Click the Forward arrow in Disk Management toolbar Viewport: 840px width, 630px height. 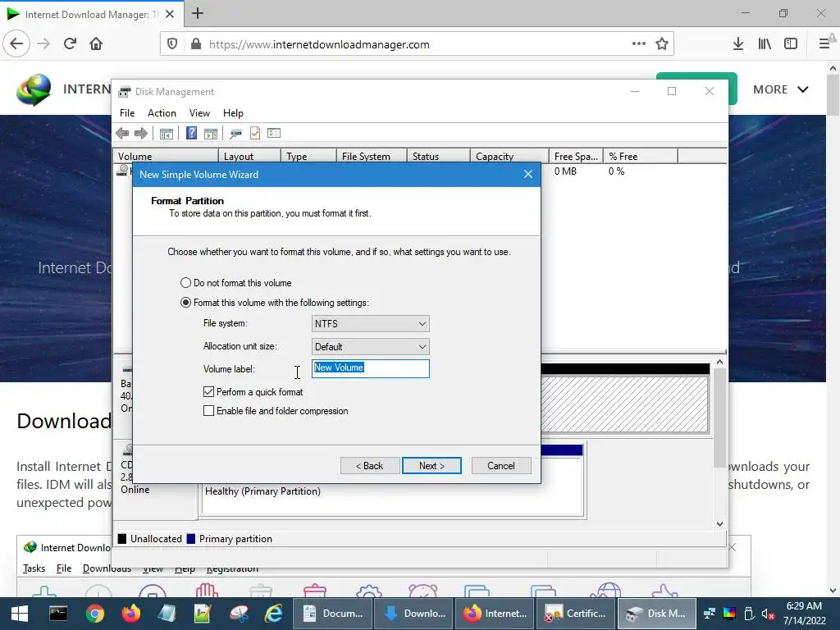[x=141, y=134]
